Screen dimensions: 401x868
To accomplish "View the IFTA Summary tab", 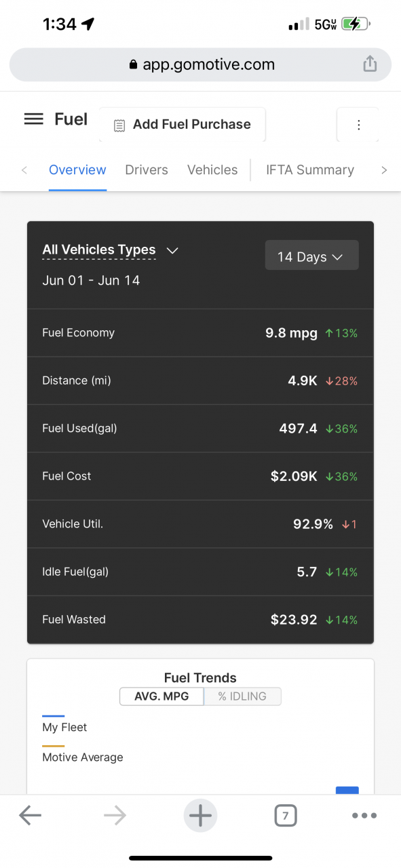I will tap(310, 170).
